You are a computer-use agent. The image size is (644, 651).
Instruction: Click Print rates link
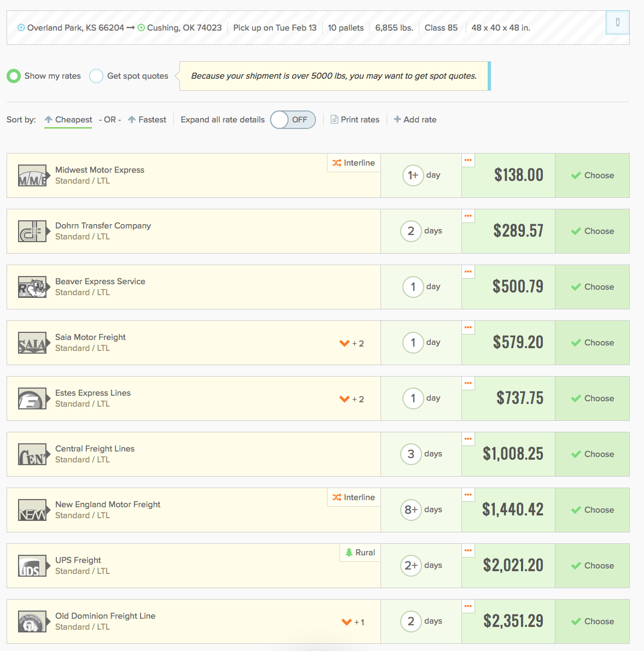(355, 120)
